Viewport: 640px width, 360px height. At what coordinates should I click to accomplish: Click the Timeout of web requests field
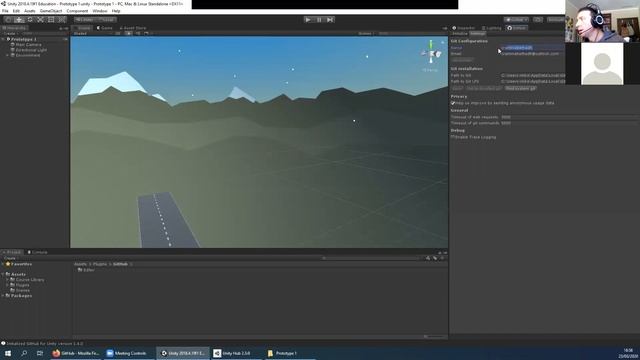569,117
